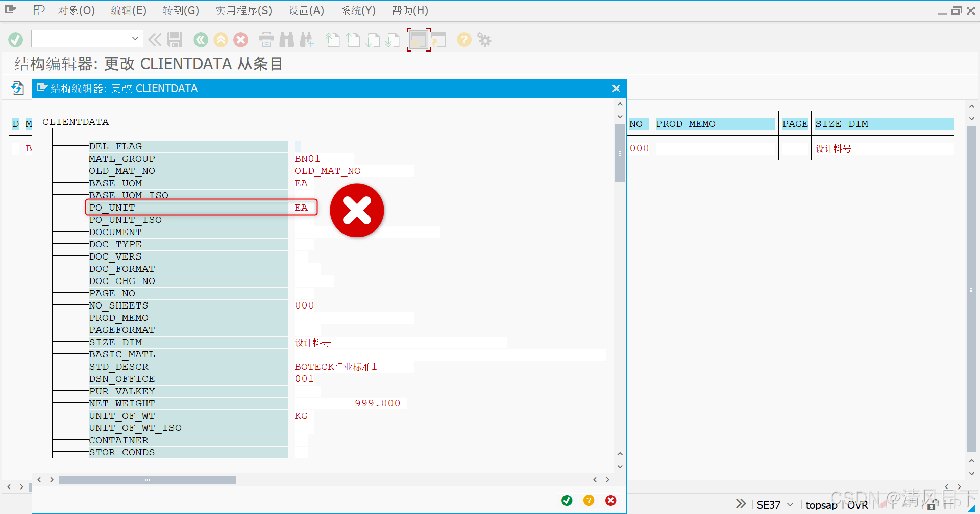The height and width of the screenshot is (514, 980).
Task: Open the 系统(Y) menu
Action: pyautogui.click(x=357, y=10)
